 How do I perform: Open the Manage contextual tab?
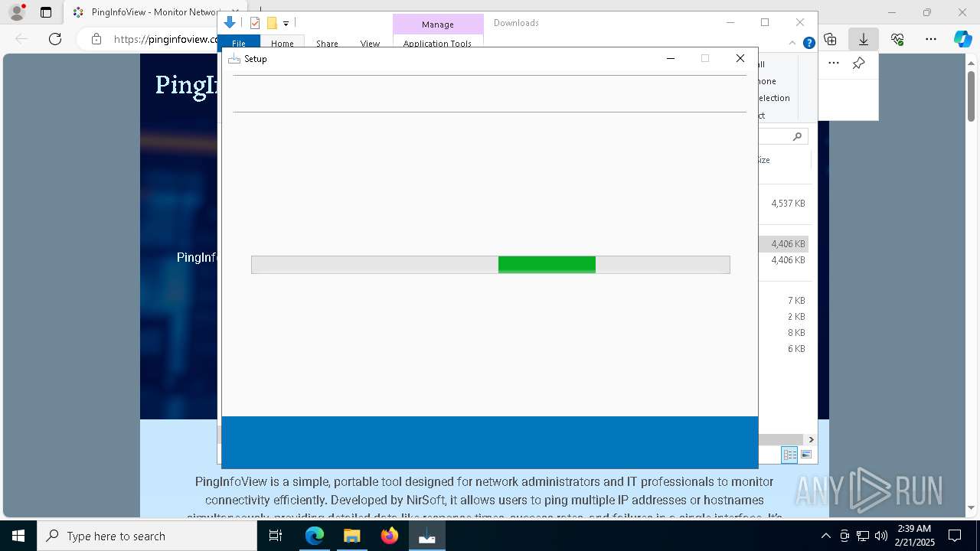click(438, 24)
